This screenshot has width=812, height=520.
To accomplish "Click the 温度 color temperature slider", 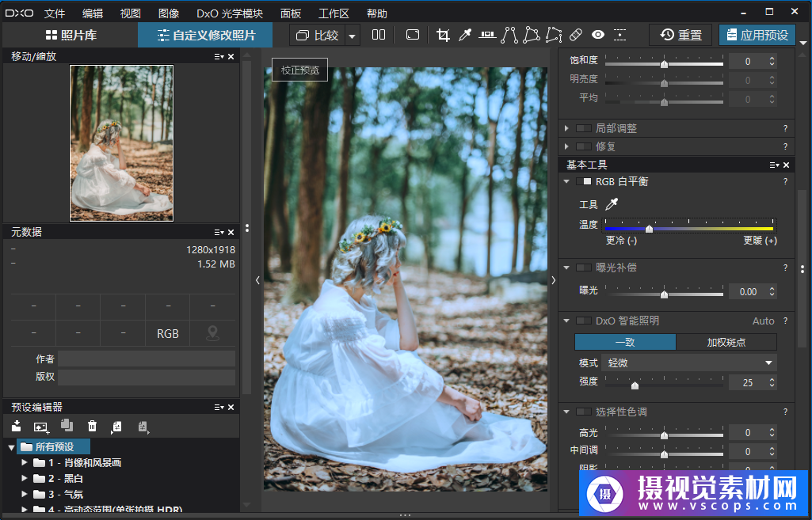I will (x=689, y=228).
